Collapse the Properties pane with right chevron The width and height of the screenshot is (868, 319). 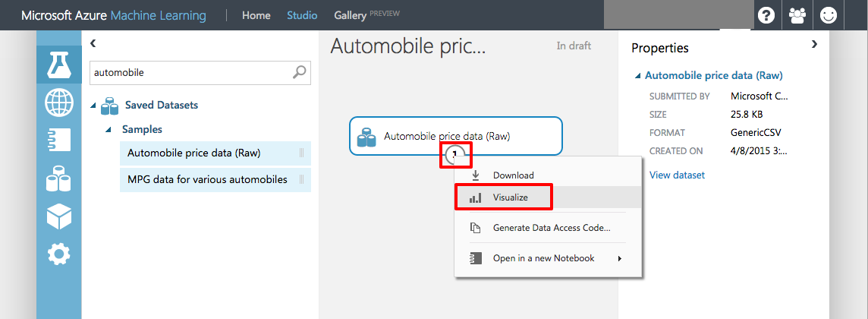(x=815, y=45)
